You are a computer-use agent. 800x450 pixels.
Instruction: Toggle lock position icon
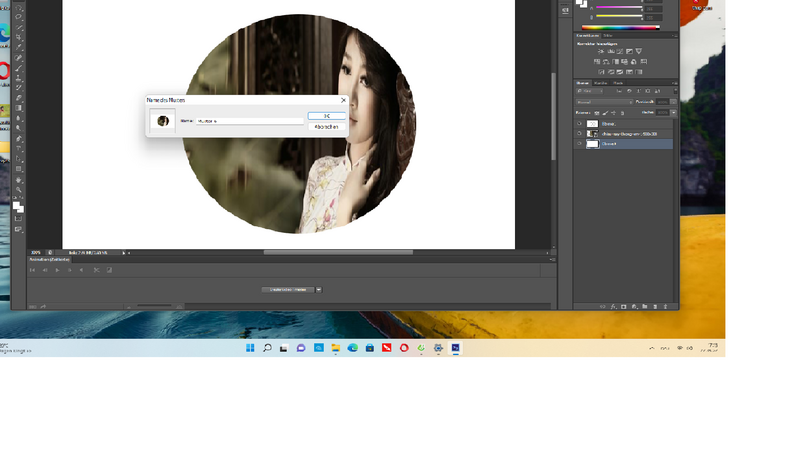(x=613, y=113)
